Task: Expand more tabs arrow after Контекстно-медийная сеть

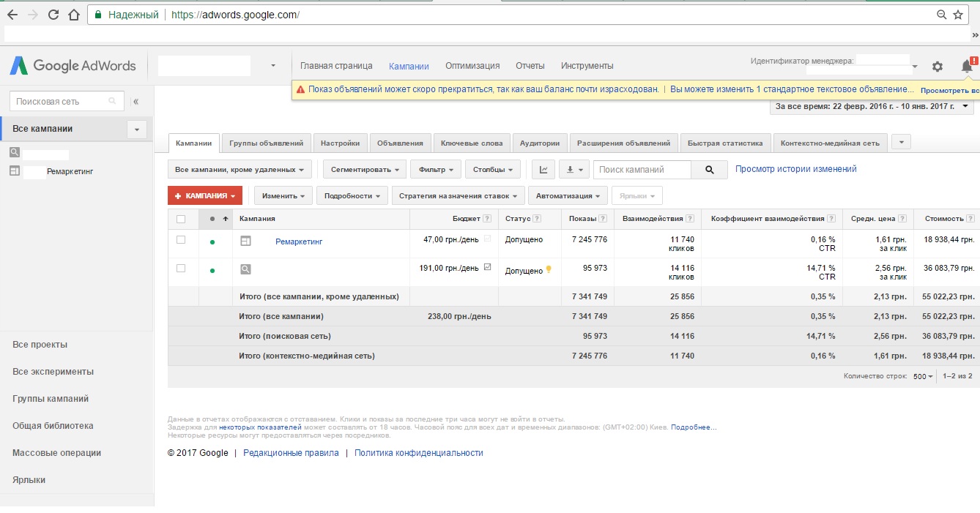Action: click(x=902, y=143)
